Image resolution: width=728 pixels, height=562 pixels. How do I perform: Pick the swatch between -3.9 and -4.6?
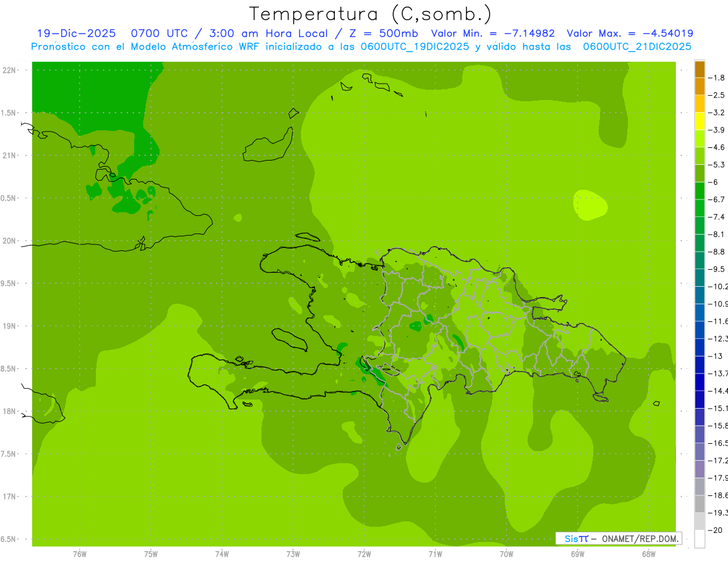699,138
